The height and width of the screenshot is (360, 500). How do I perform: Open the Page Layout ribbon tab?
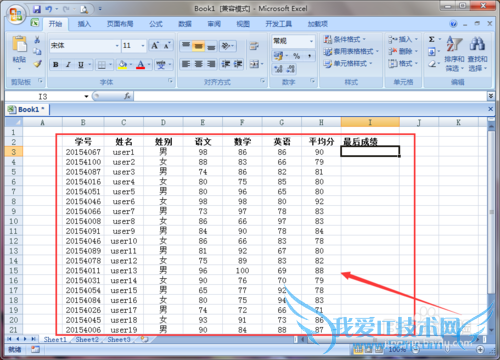coord(120,24)
